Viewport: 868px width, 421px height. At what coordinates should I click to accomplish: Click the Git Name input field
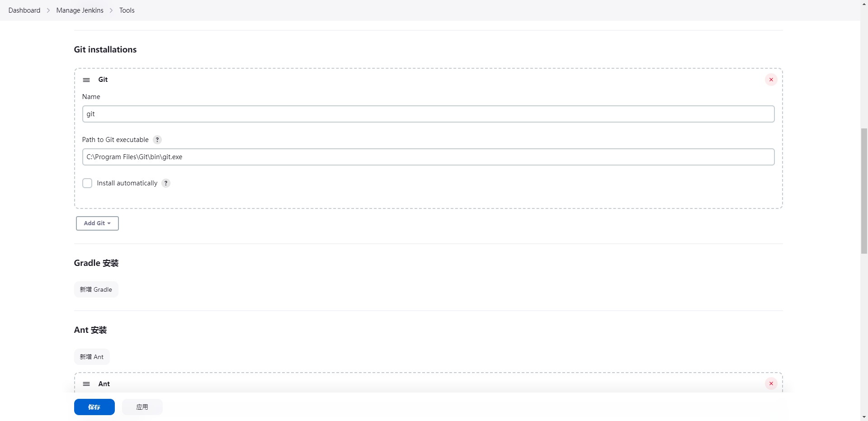point(428,114)
